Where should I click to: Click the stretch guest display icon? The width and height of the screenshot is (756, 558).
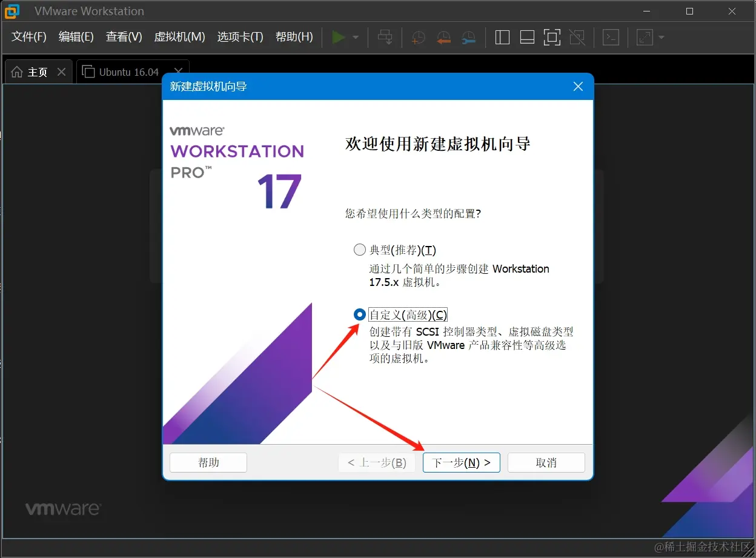645,38
